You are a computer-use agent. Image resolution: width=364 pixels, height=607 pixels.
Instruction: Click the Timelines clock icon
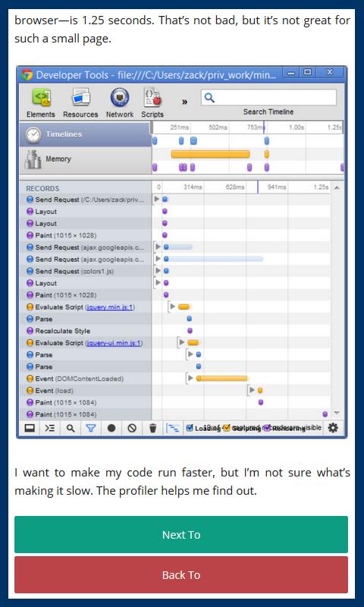click(x=33, y=135)
